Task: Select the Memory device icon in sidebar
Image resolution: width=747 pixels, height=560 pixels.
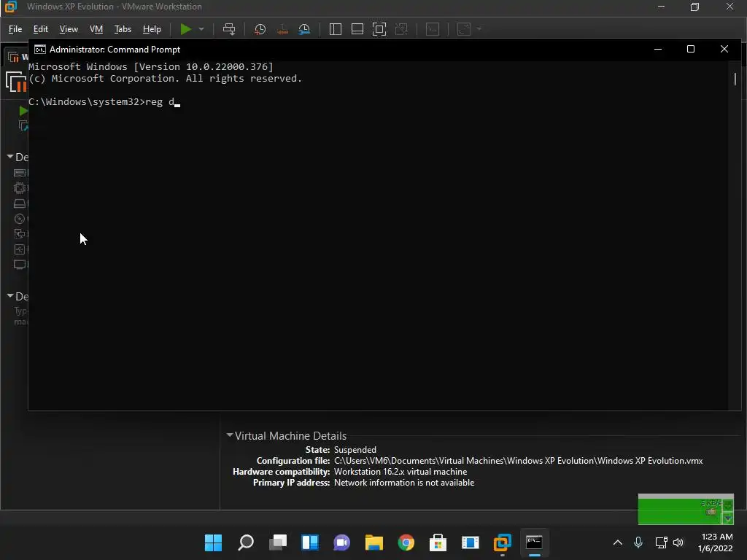Action: pyautogui.click(x=20, y=173)
